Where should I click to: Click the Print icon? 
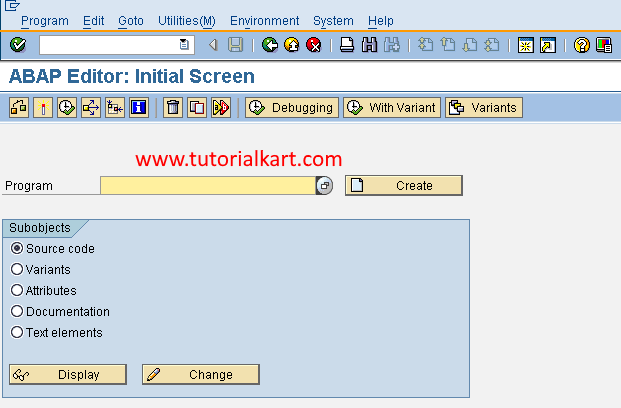347,45
